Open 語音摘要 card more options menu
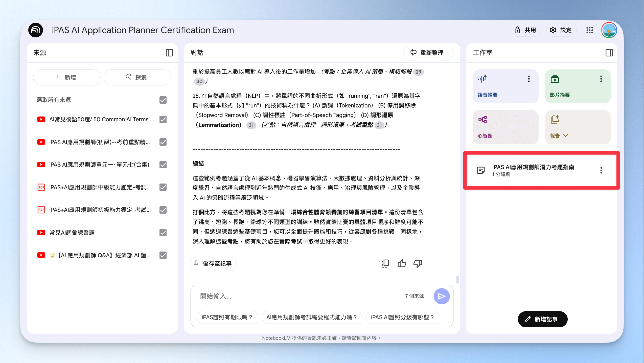The width and height of the screenshot is (644, 363). [x=529, y=79]
